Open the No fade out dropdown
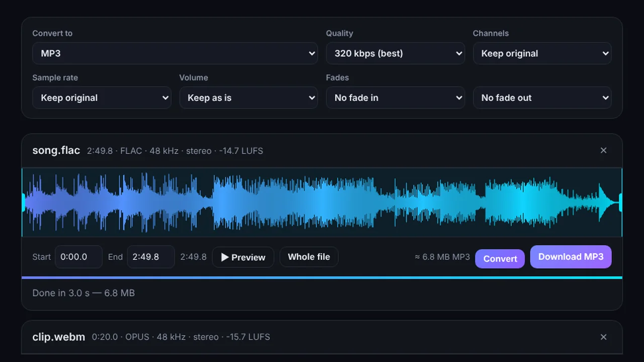The image size is (644, 362). (542, 98)
